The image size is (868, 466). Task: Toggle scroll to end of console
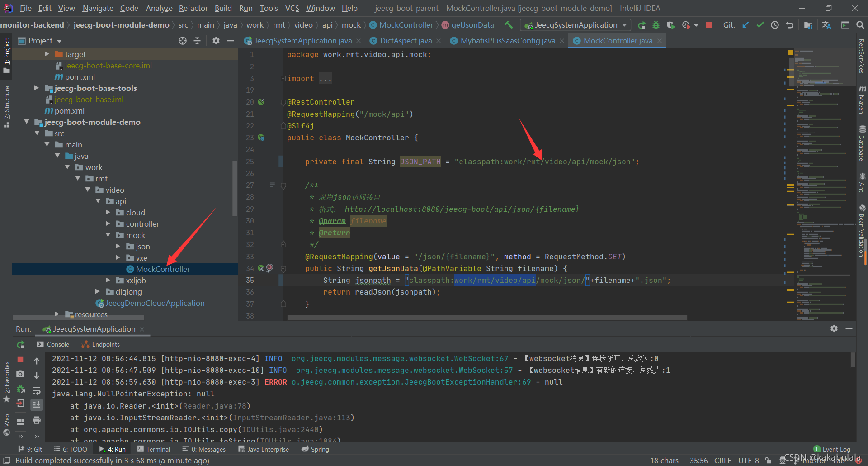37,405
